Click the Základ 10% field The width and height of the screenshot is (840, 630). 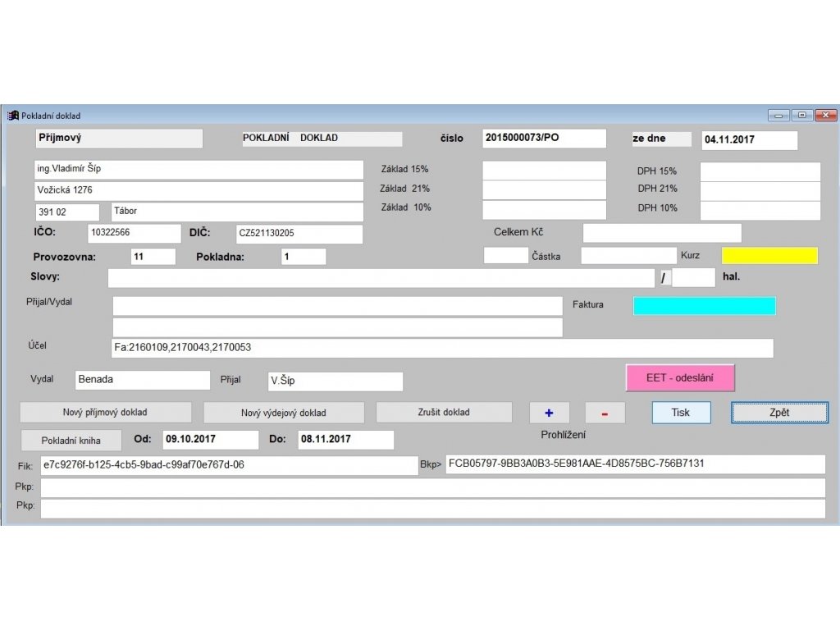544,209
